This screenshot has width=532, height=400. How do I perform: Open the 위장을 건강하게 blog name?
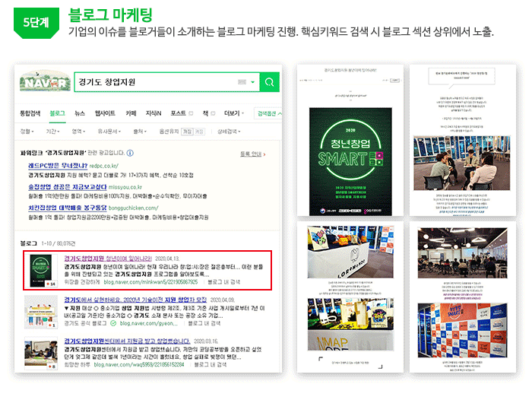[82, 282]
